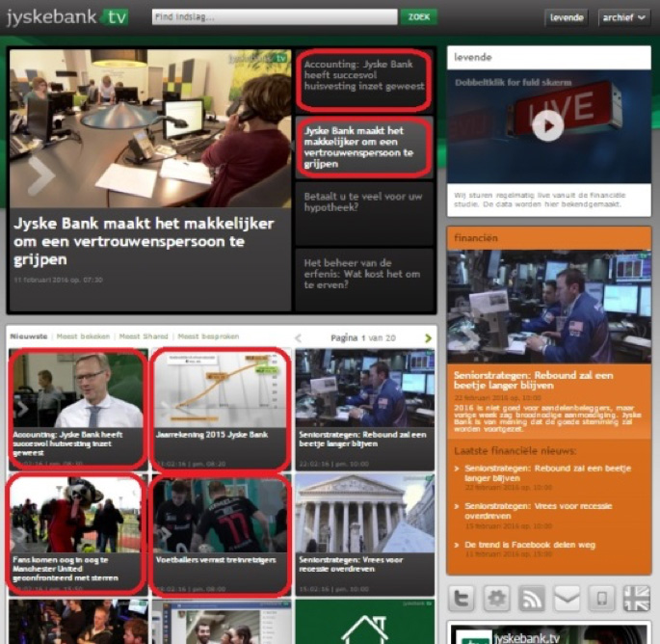The height and width of the screenshot is (644, 660).
Task: Open the RSS feed icon
Action: coord(532,599)
